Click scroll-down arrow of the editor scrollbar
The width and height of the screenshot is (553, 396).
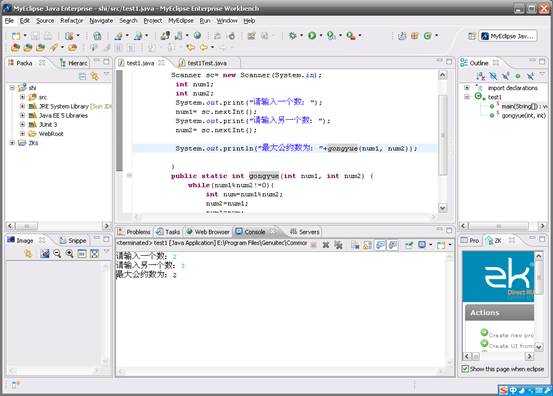[x=443, y=208]
